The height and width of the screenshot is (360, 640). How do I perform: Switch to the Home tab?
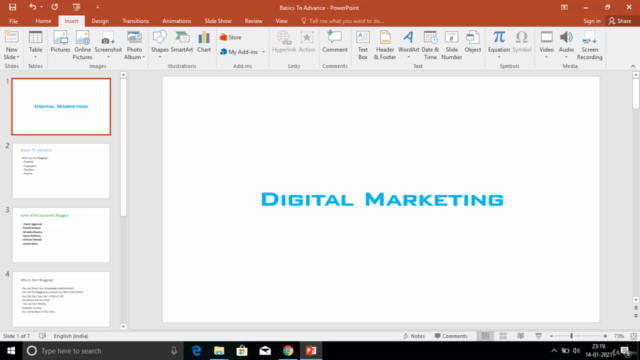coord(43,21)
